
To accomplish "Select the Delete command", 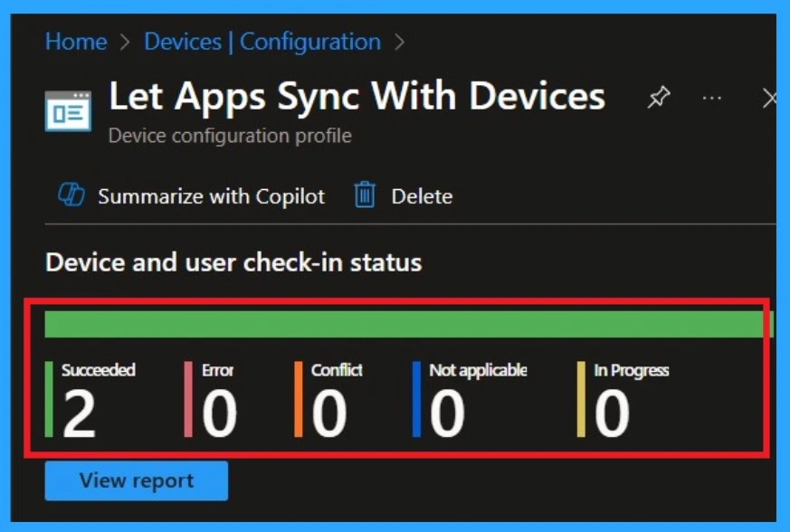I will [422, 196].
